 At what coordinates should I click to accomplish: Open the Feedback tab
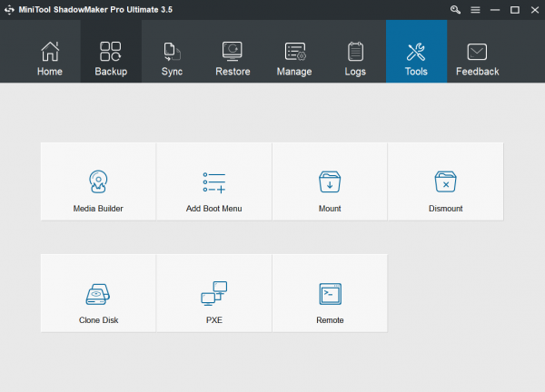[x=477, y=58]
